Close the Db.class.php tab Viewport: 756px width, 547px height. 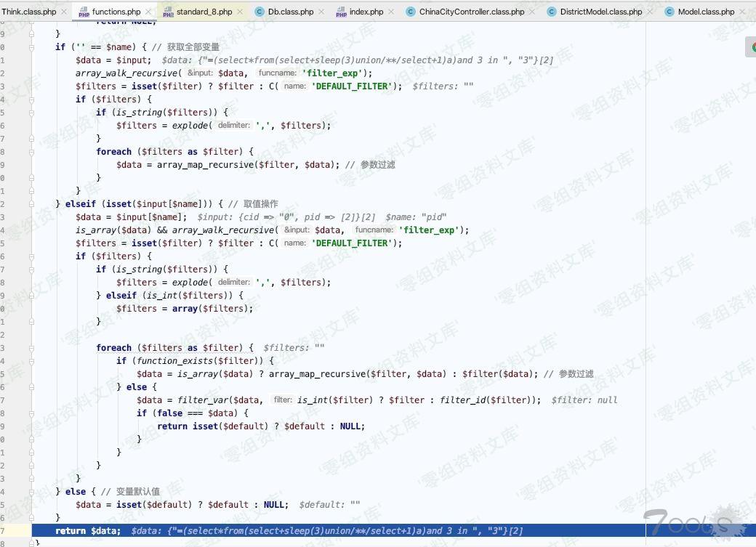pyautogui.click(x=322, y=12)
